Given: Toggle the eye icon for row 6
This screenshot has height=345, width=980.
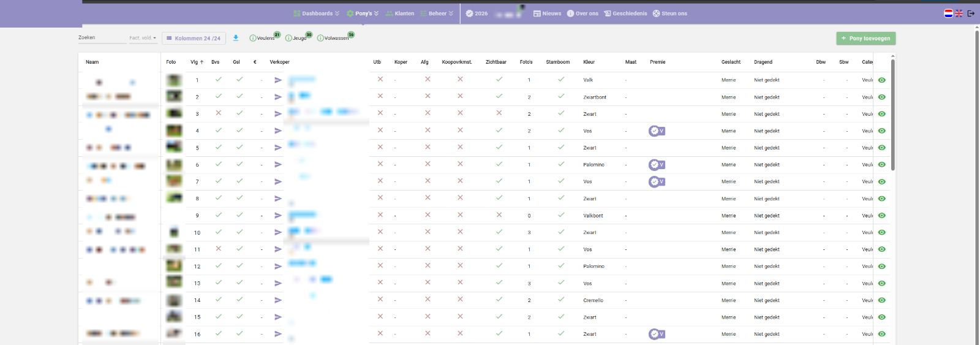Looking at the screenshot, I should [882, 165].
